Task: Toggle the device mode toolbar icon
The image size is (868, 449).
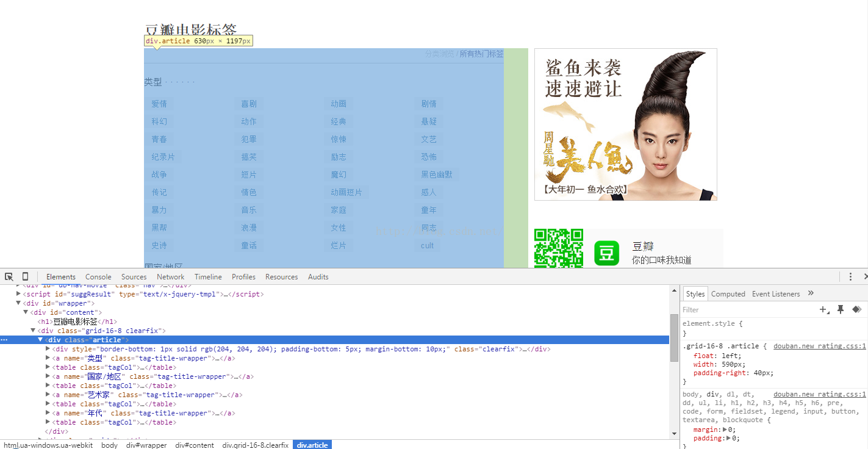Action: click(25, 276)
